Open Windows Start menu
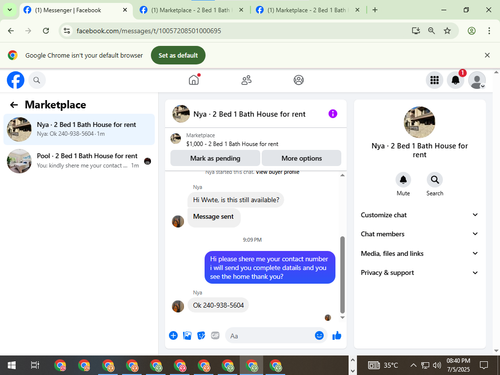 click(x=11, y=365)
